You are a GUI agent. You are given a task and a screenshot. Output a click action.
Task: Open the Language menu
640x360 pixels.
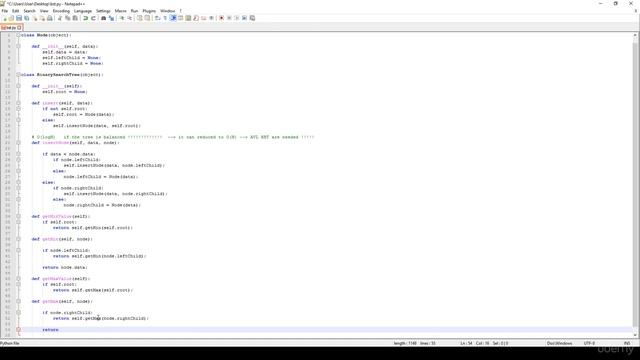[x=83, y=11]
